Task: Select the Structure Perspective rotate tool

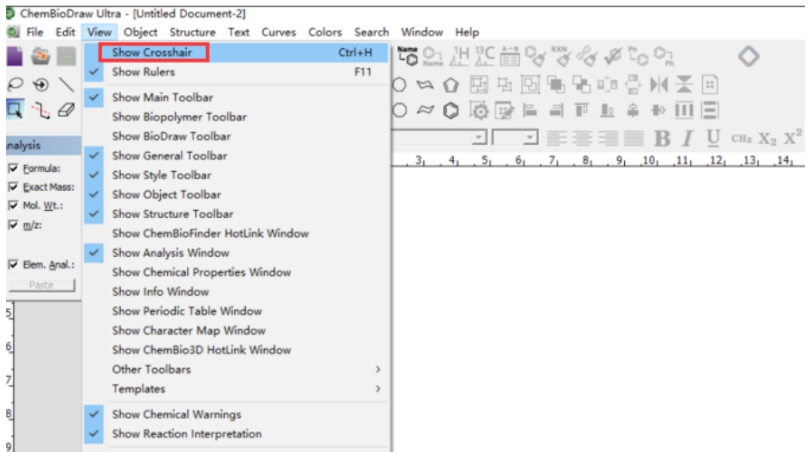Action: tap(40, 84)
